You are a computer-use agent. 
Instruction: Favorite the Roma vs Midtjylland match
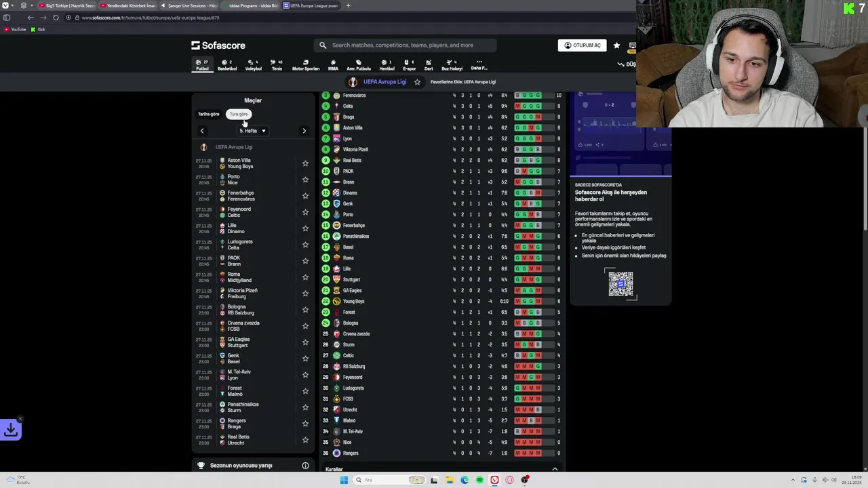(x=305, y=277)
